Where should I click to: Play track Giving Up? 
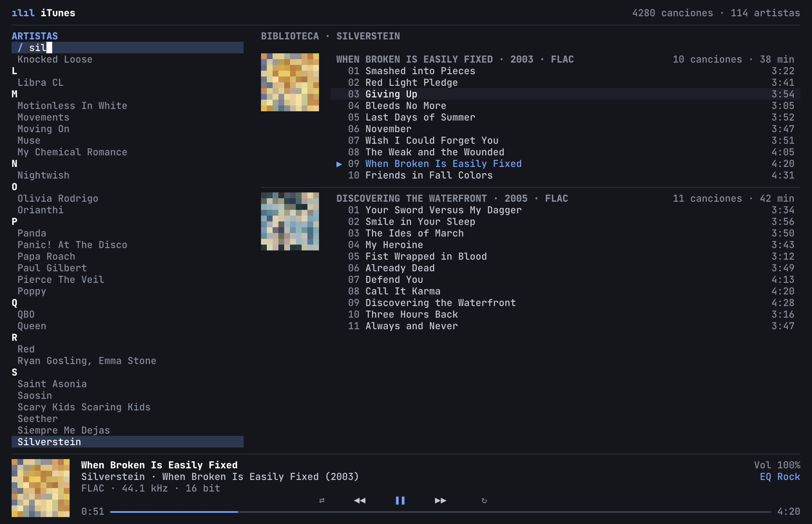coord(565,94)
